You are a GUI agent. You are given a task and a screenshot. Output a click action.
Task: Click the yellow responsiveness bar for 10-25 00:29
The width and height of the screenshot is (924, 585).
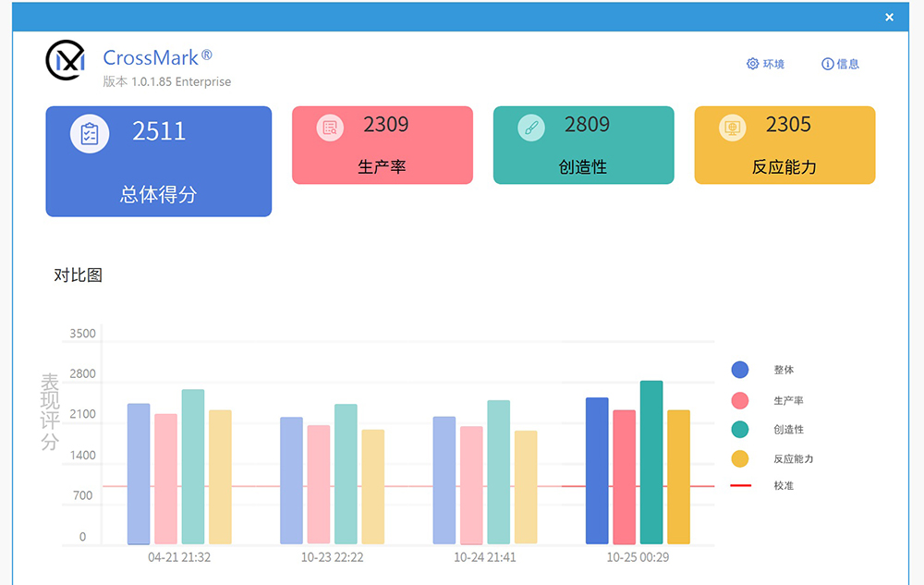coord(678,477)
